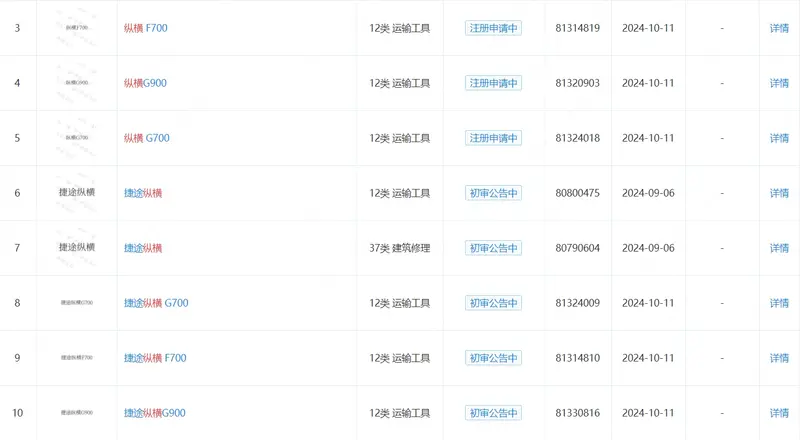The image size is (800, 440).
Task: View 详情 for registration 81330816
Action: (779, 413)
